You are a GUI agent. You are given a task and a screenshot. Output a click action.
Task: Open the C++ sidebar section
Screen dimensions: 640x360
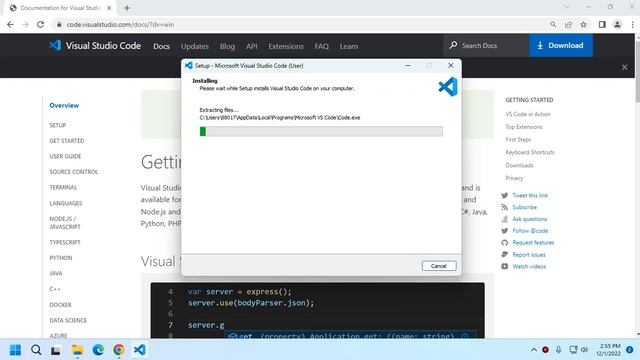point(55,289)
